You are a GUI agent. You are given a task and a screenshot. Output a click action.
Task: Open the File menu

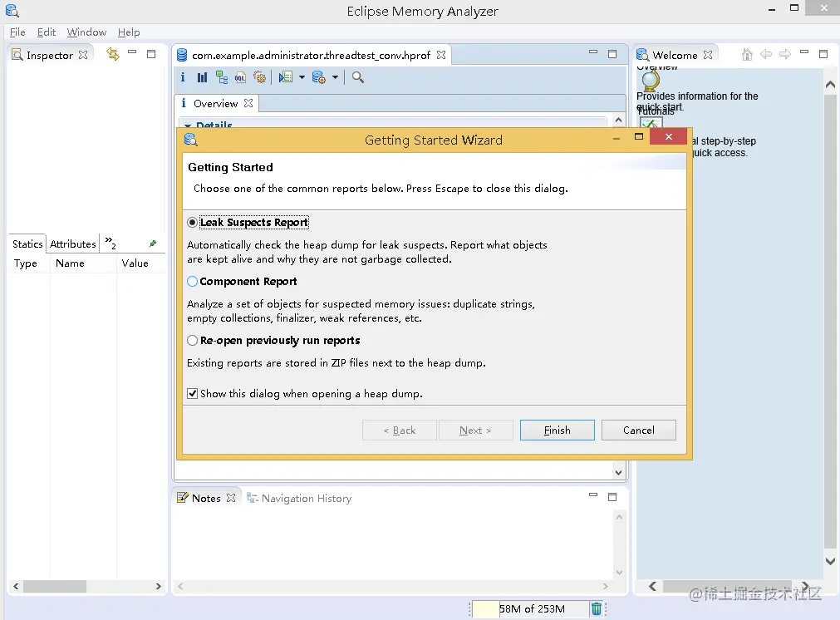17,32
